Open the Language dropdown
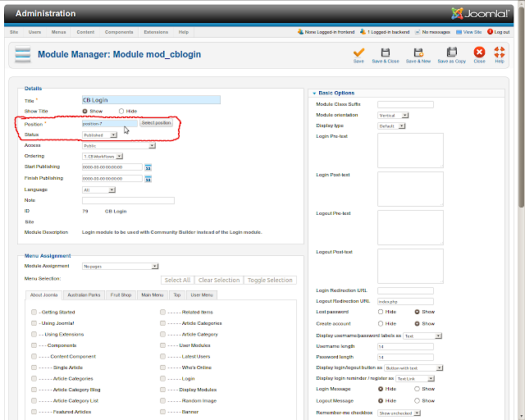 (98, 190)
